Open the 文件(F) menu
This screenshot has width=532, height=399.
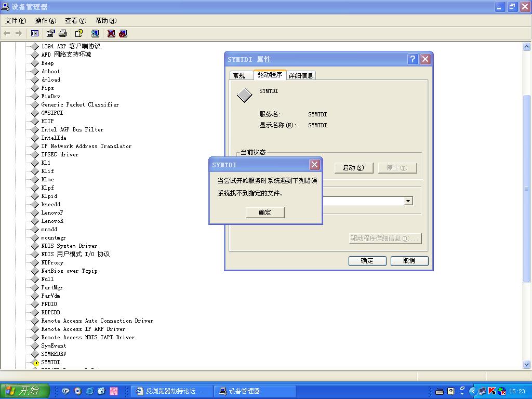(x=15, y=21)
